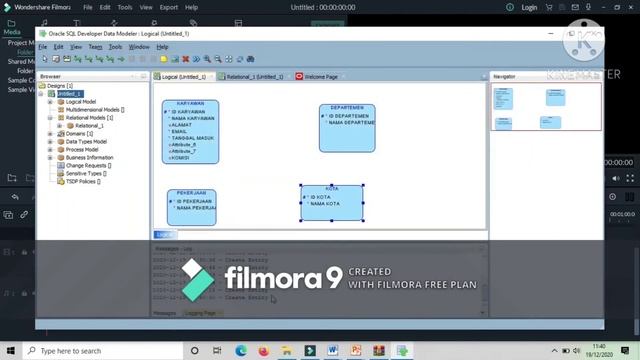Open Microsoft Edge from the taskbar
This screenshot has width=640, height=360.
[x=241, y=351]
